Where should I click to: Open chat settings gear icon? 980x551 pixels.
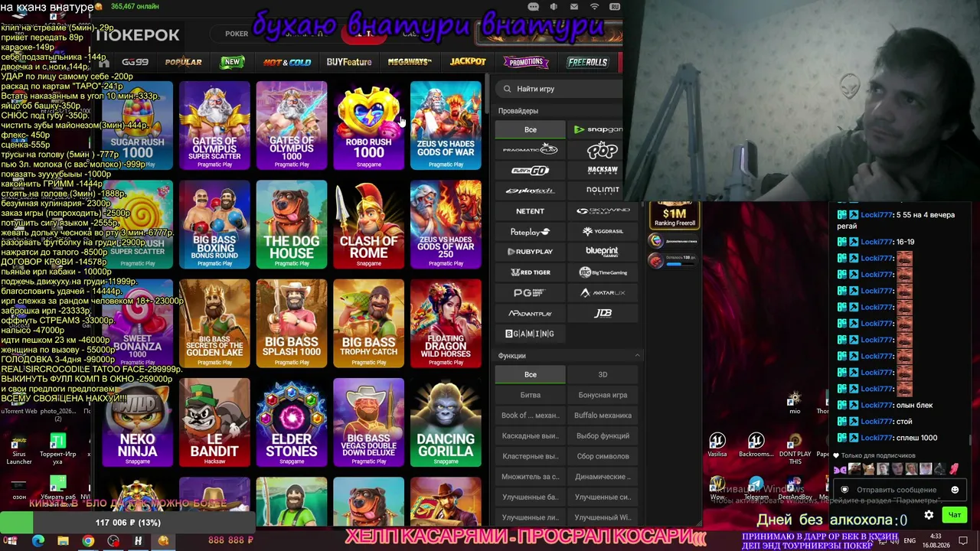929,515
